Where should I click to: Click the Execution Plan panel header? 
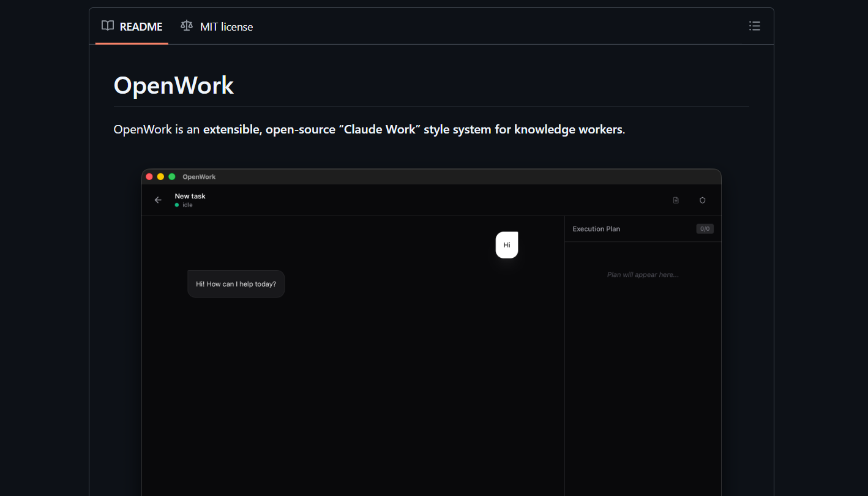point(596,228)
